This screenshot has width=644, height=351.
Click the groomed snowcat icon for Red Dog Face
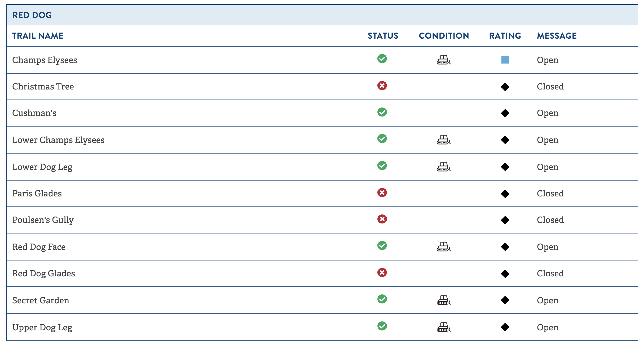(x=444, y=247)
